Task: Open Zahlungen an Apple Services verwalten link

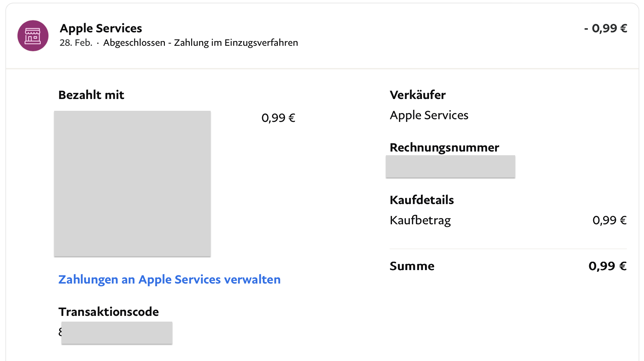Action: pyautogui.click(x=169, y=280)
